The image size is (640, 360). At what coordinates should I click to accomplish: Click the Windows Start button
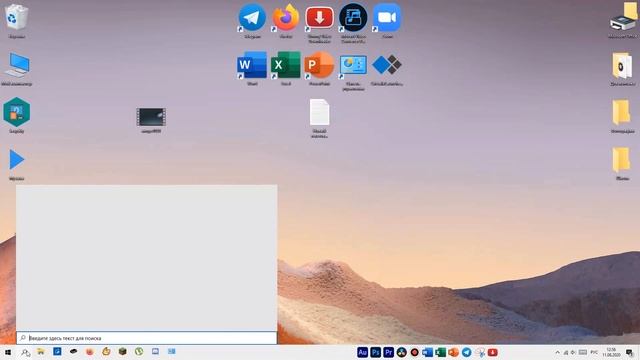[x=8, y=352]
